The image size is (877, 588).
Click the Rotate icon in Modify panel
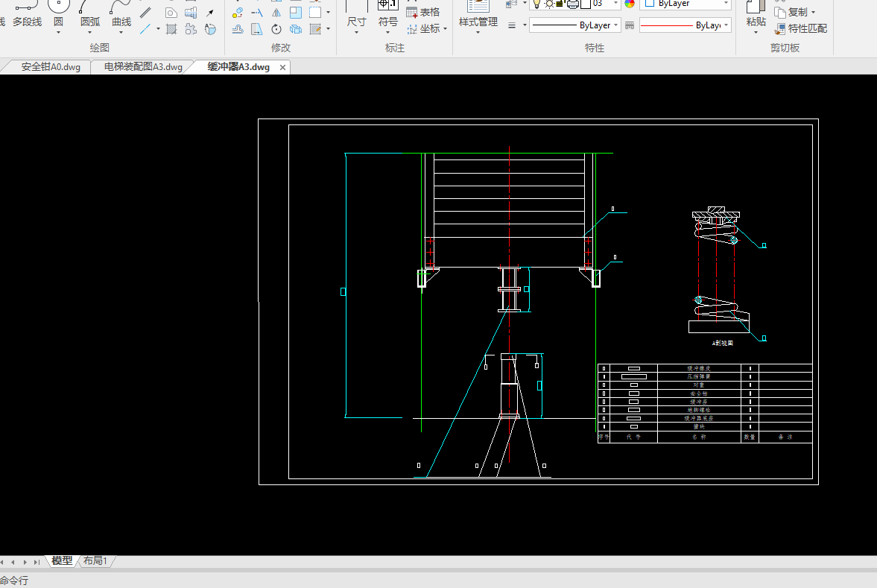click(x=276, y=29)
